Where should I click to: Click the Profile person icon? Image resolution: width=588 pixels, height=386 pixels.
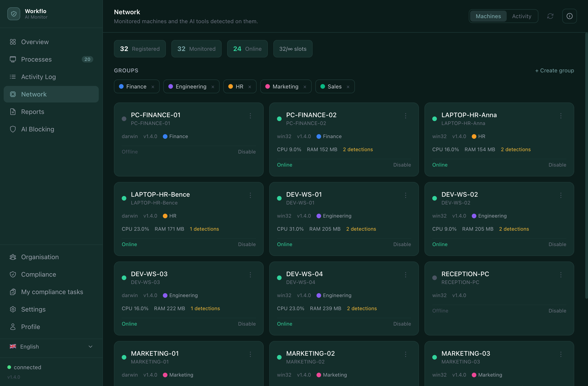tap(13, 327)
